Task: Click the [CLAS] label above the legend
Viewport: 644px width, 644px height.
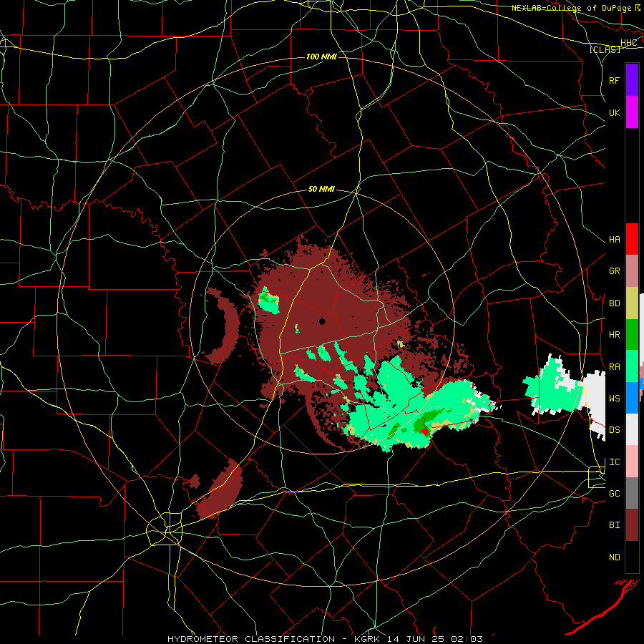Action: pos(605,49)
